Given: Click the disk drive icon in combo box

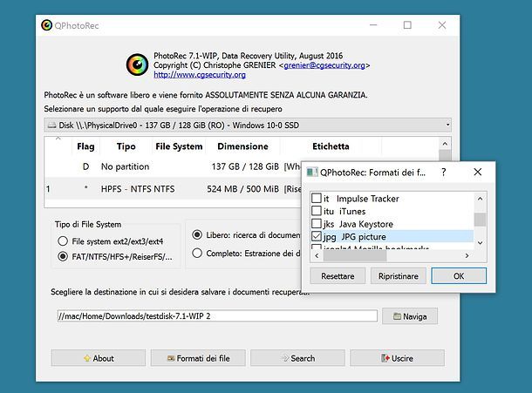Looking at the screenshot, I should click(52, 125).
